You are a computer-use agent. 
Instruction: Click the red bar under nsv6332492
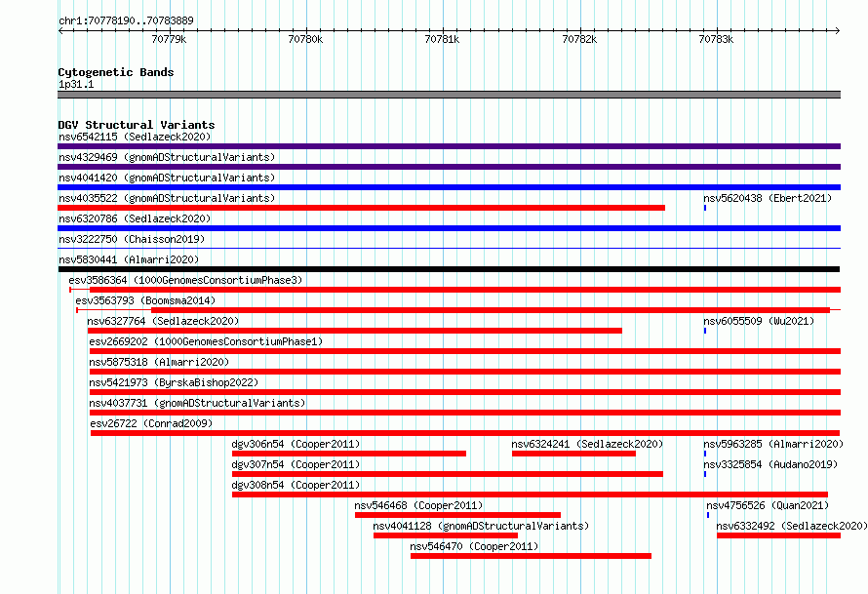(x=779, y=535)
